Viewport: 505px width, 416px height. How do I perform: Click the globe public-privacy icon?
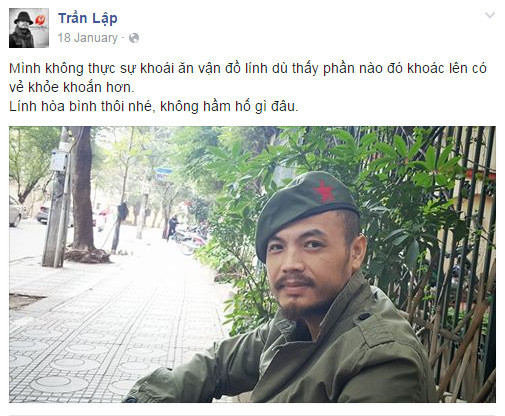click(x=134, y=38)
